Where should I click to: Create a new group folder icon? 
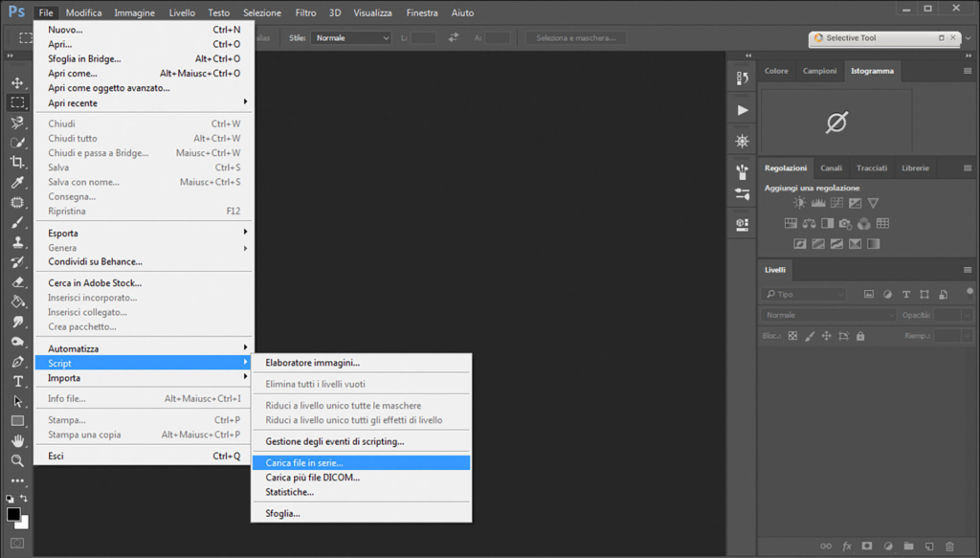click(x=908, y=547)
